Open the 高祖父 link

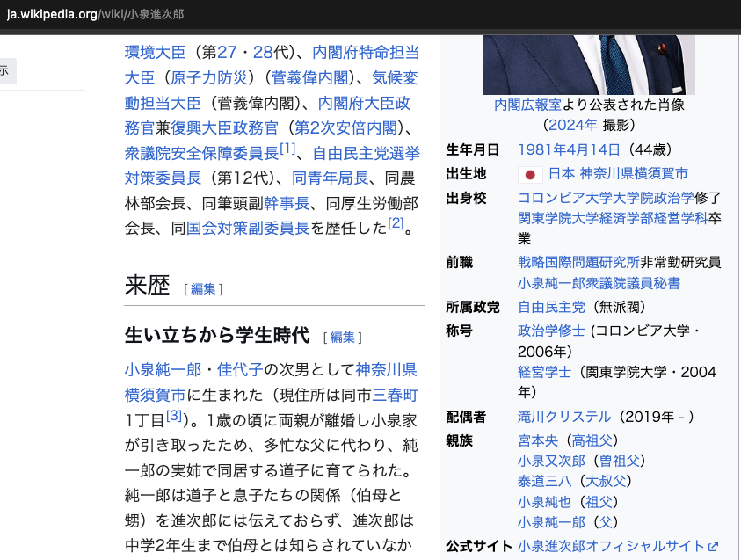click(x=592, y=440)
